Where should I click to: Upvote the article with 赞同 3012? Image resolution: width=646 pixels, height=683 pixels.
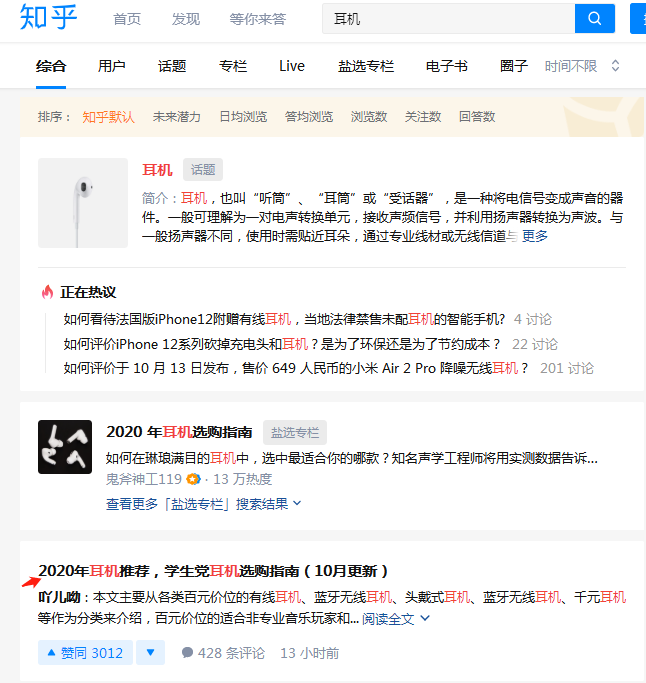pyautogui.click(x=85, y=653)
